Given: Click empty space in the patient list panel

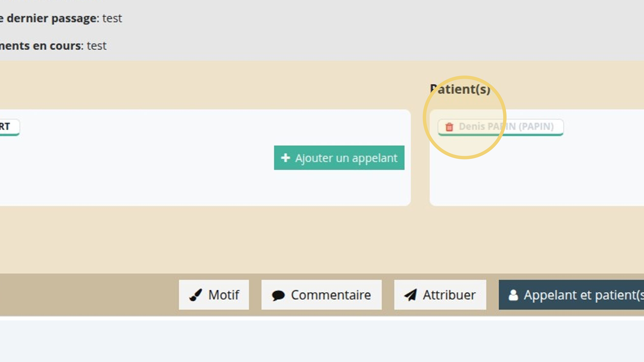Looking at the screenshot, I should [537, 174].
